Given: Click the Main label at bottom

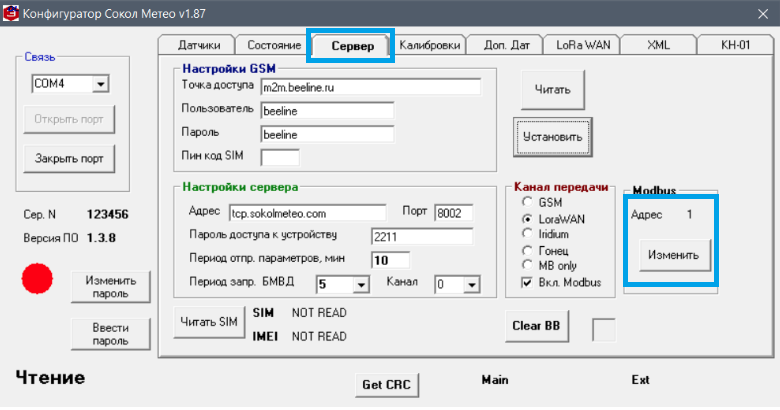Looking at the screenshot, I should (x=495, y=380).
